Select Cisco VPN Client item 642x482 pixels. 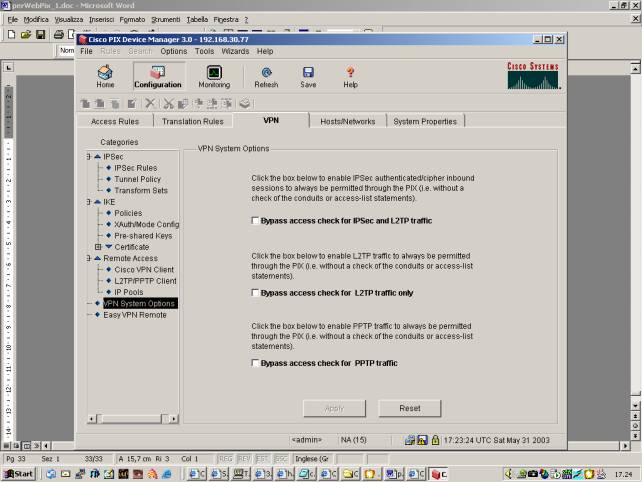[x=144, y=270]
